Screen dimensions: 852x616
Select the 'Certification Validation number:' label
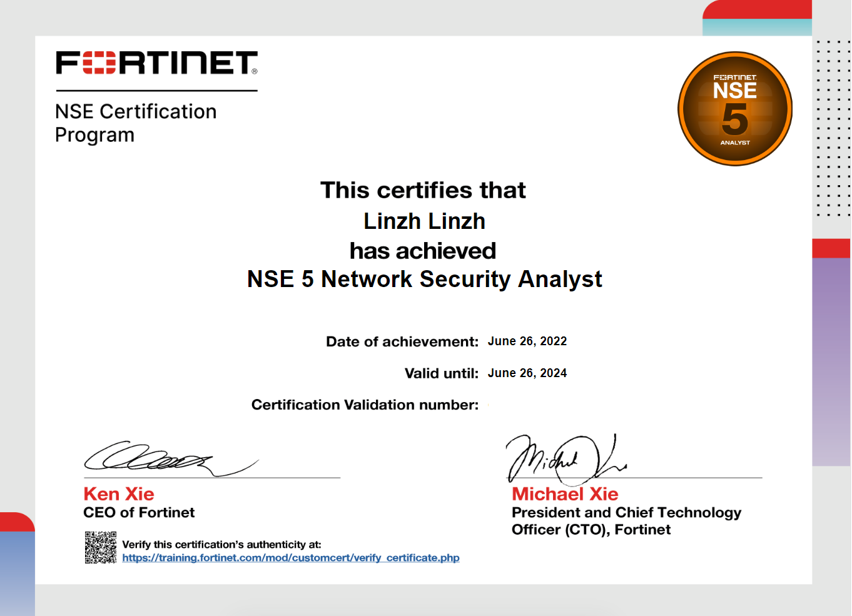click(365, 405)
